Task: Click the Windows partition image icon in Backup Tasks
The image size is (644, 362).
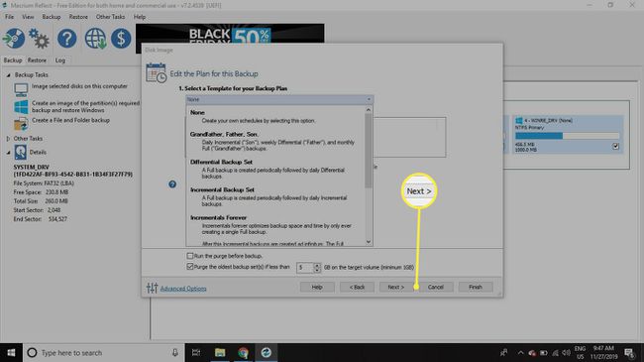Action: 21,106
